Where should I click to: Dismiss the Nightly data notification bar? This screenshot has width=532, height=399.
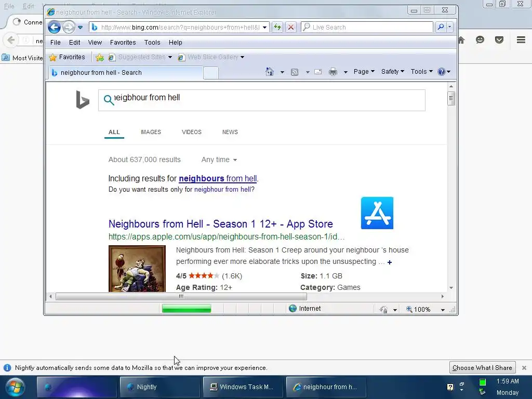[524, 368]
